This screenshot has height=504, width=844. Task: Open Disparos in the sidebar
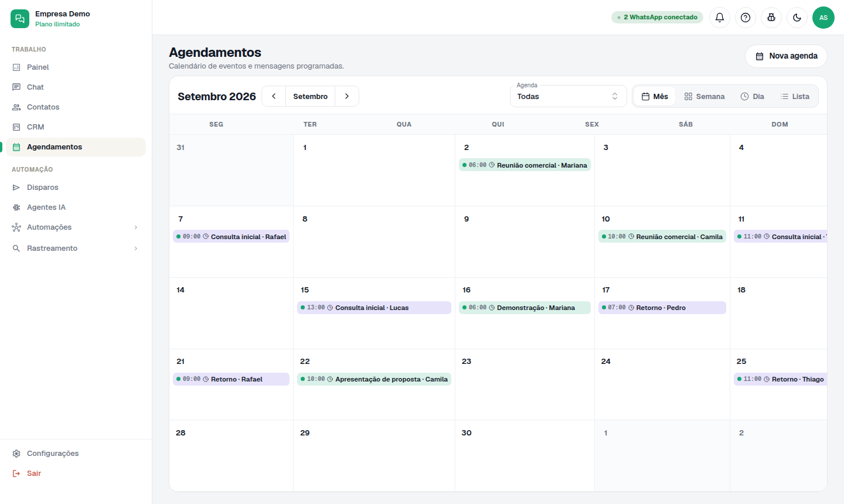[76, 188]
